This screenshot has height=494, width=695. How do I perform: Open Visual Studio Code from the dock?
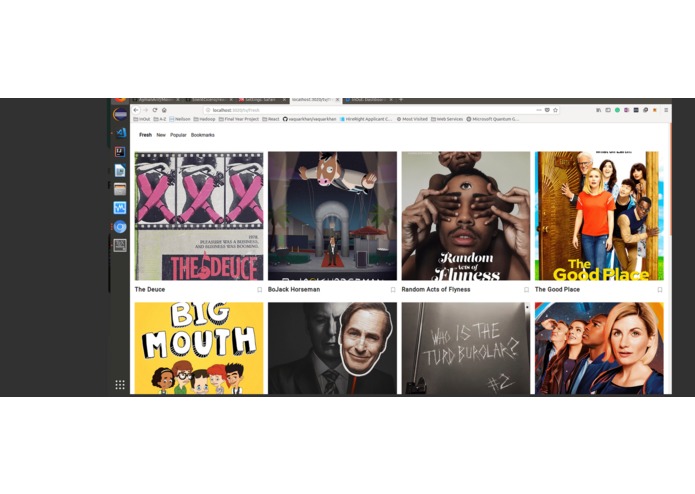point(121,132)
